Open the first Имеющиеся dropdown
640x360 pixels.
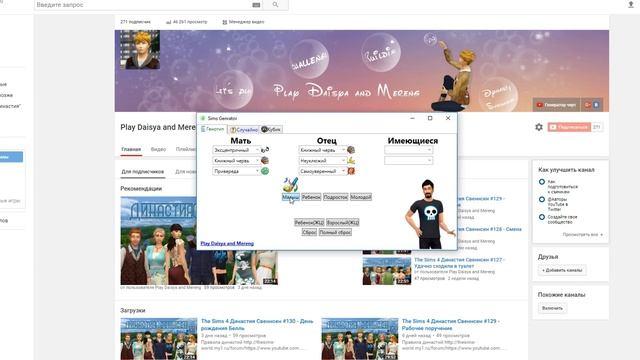pos(408,150)
